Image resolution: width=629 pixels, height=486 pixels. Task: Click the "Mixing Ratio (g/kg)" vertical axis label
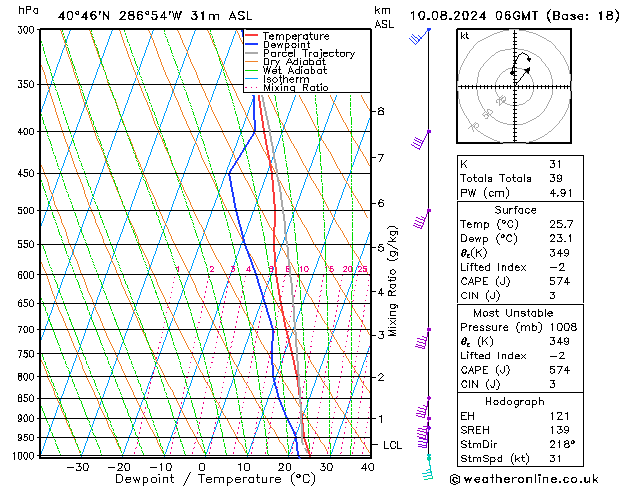(392, 281)
